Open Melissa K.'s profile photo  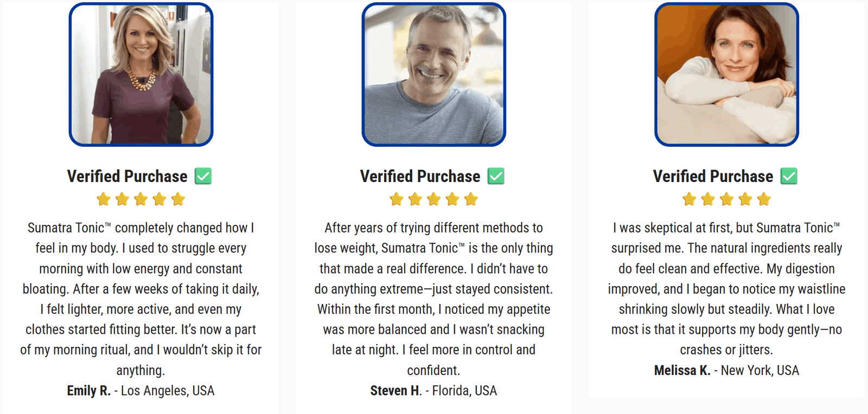pos(727,75)
